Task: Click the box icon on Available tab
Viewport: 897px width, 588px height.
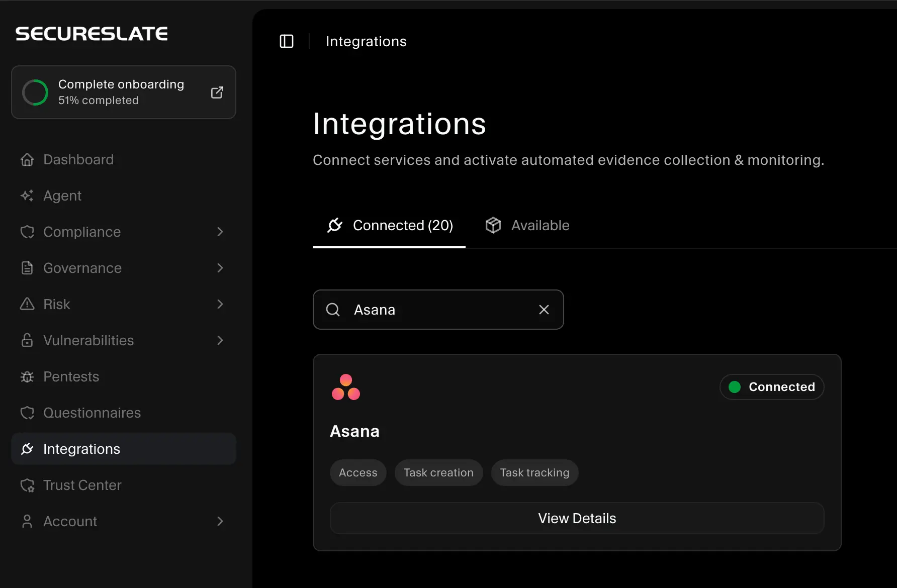Action: tap(493, 225)
